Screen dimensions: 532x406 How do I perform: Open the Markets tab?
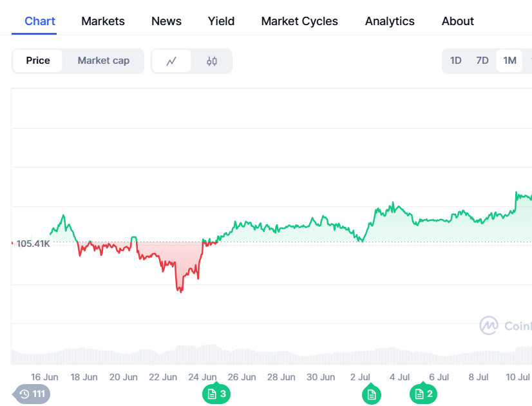pos(103,21)
